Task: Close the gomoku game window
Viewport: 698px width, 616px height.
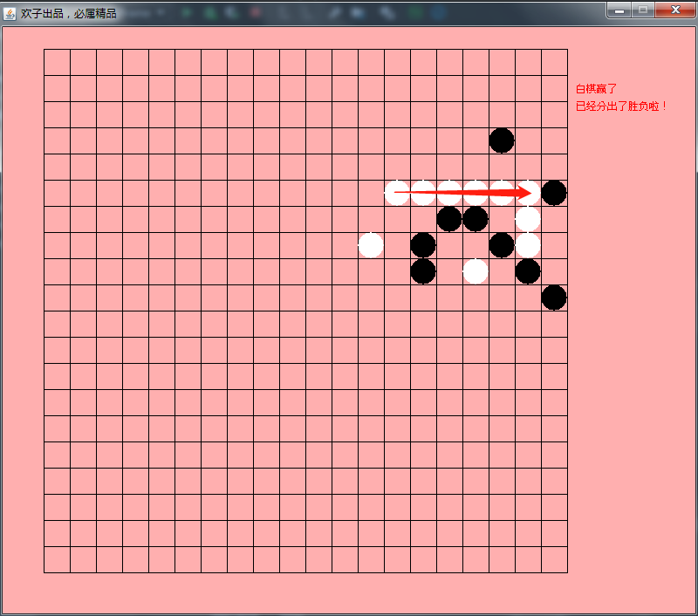Action: 674,10
